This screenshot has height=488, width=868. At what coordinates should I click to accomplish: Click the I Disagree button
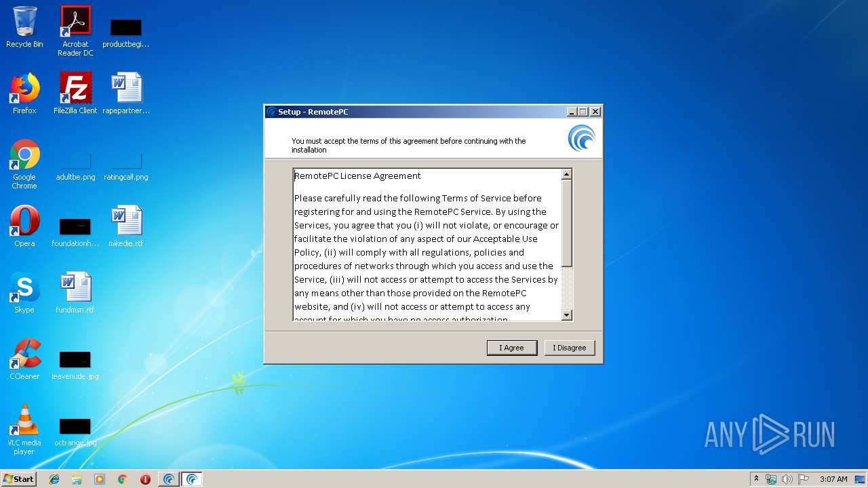570,348
